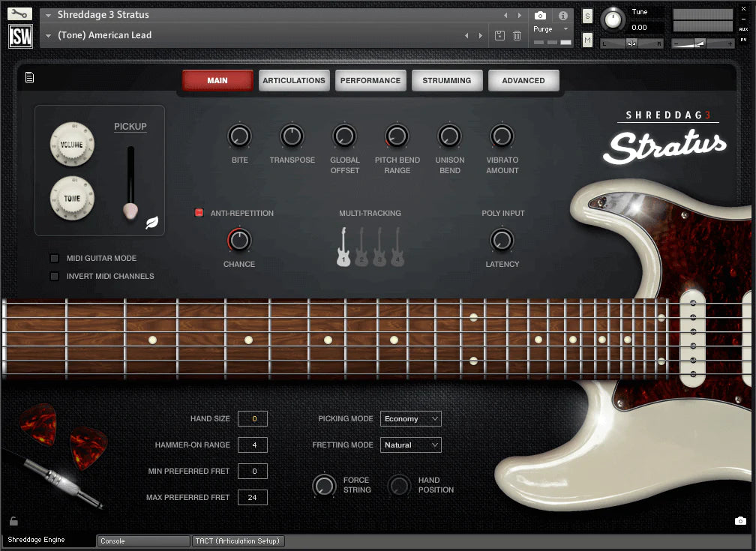Toggle INVERT MIDI CHANNELS
The width and height of the screenshot is (756, 551).
54,276
